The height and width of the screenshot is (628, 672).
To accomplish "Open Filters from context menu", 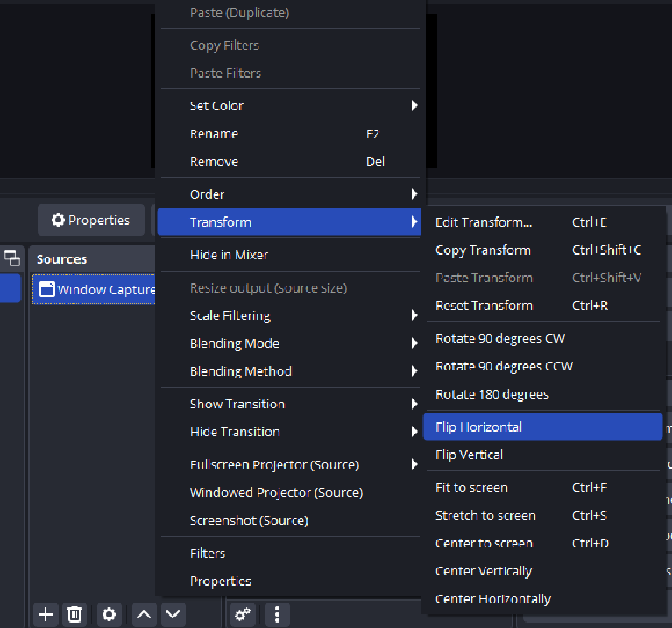I will pos(290,554).
